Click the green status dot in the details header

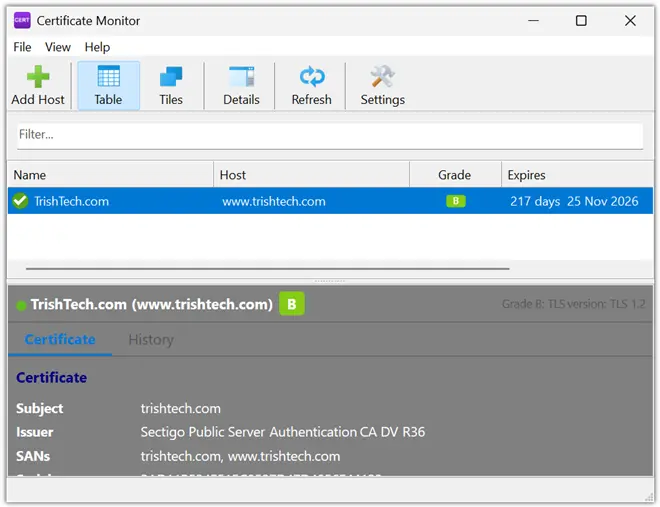(x=21, y=305)
